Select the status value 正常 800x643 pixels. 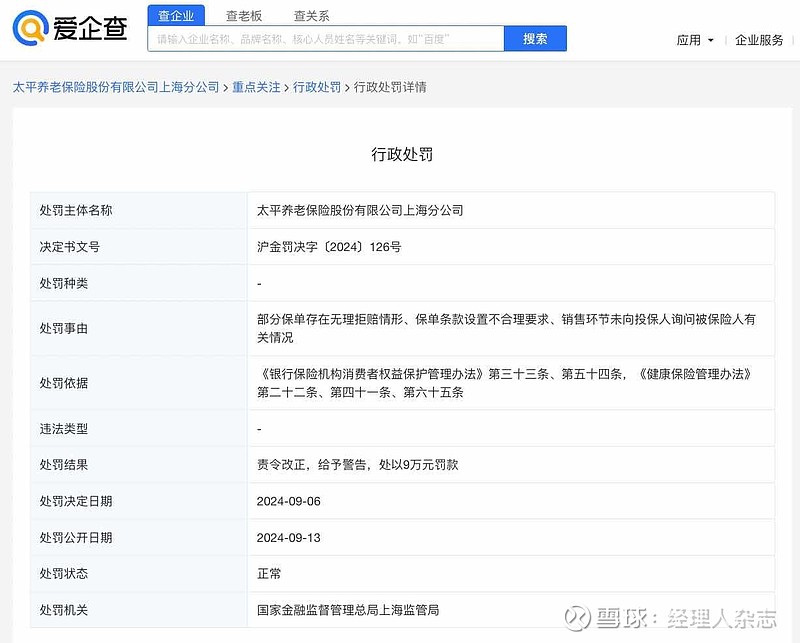pyautogui.click(x=269, y=574)
